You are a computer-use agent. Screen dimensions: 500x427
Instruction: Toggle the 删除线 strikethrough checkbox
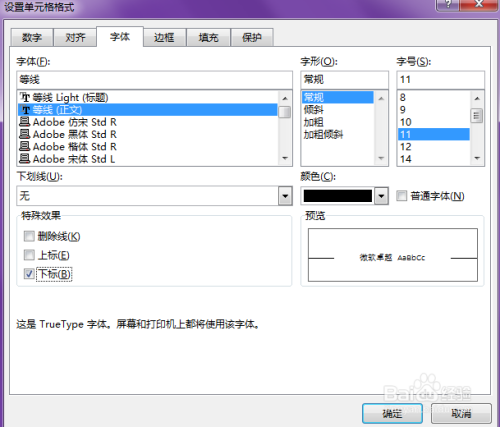pyautogui.click(x=29, y=236)
